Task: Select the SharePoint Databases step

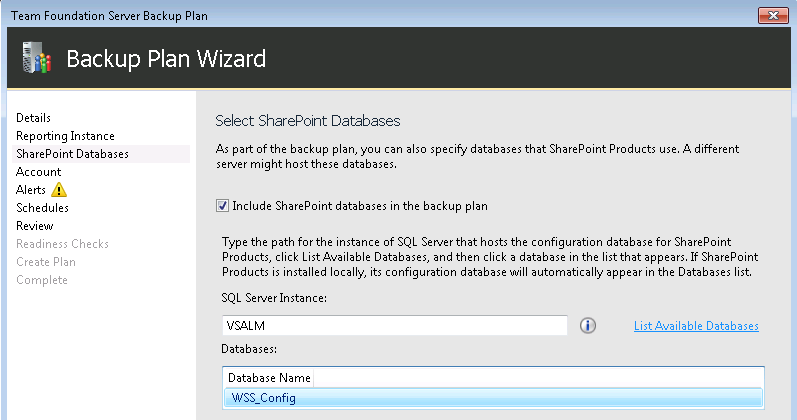Action: click(72, 154)
